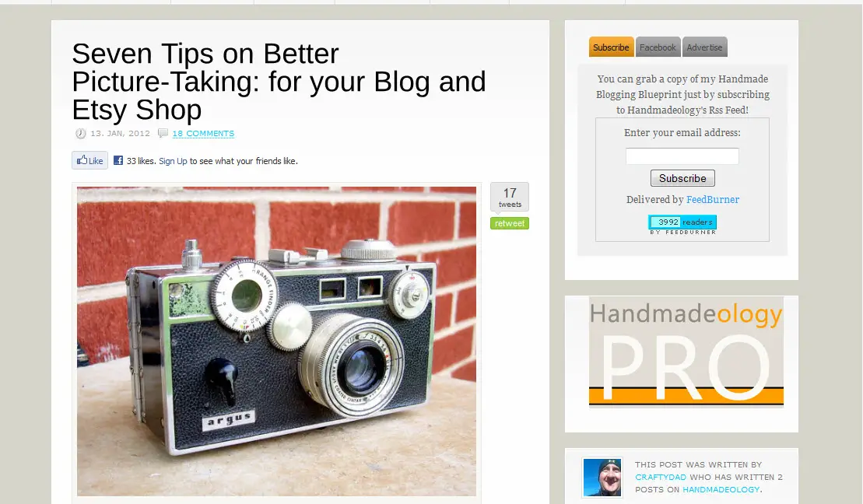
Task: Open the Handmadeology PRO banner
Action: tap(686, 352)
